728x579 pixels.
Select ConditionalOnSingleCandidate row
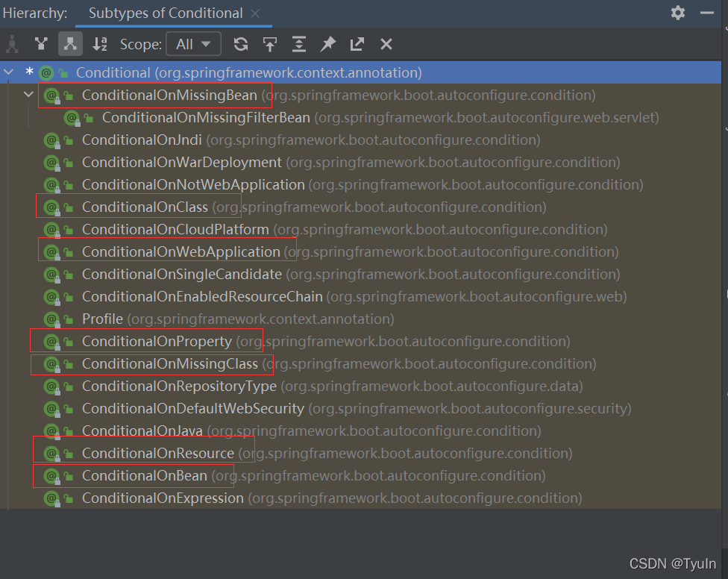tap(360, 274)
